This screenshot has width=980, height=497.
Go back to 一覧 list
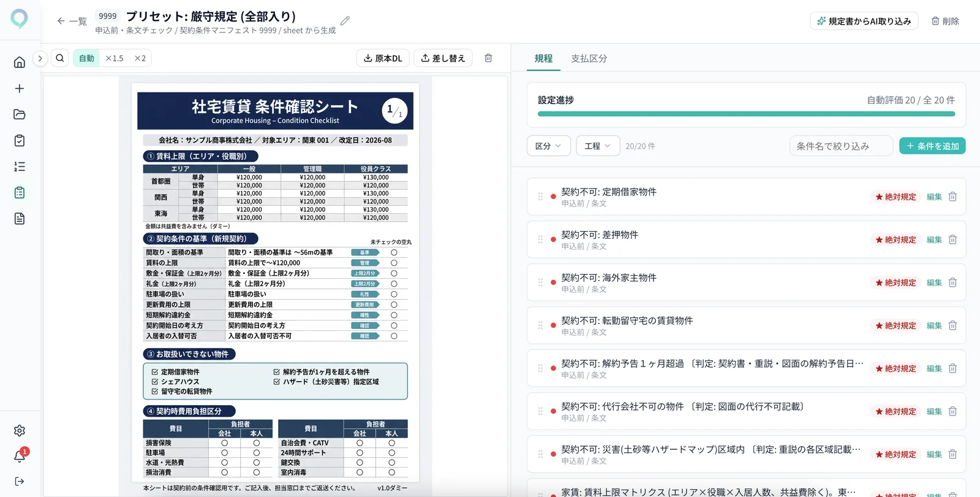72,21
